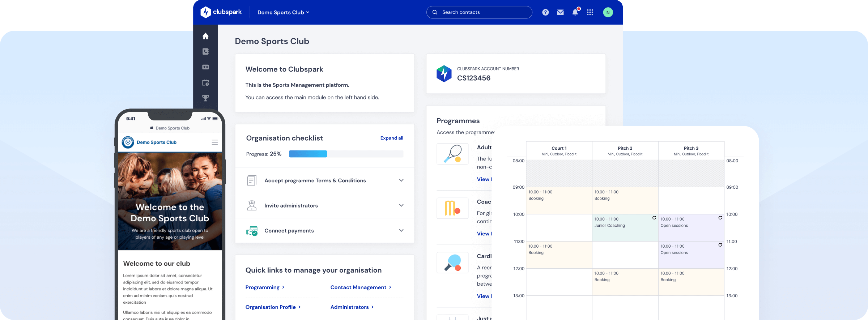
Task: Select the Pitch 3 column header
Action: [691, 151]
